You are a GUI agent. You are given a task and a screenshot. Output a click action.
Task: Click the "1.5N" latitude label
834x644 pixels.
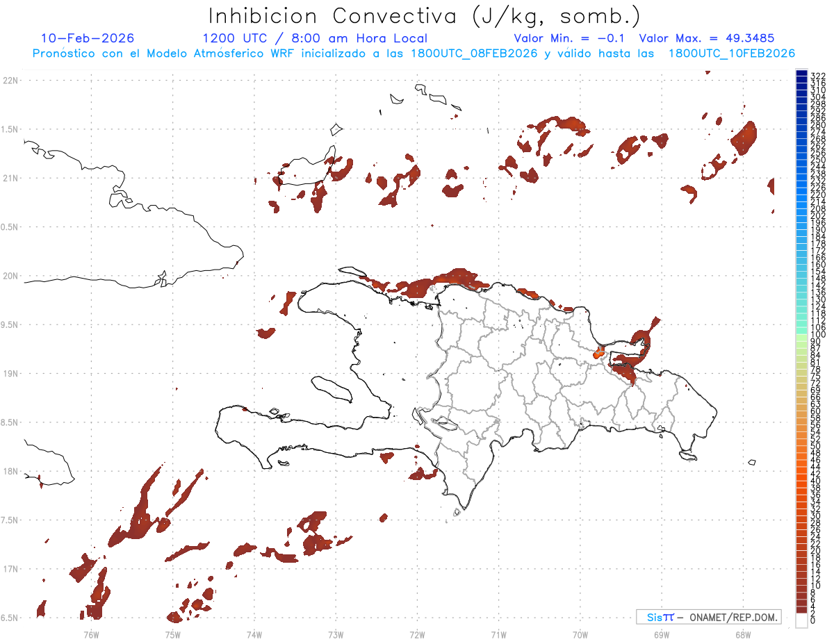coord(10,130)
